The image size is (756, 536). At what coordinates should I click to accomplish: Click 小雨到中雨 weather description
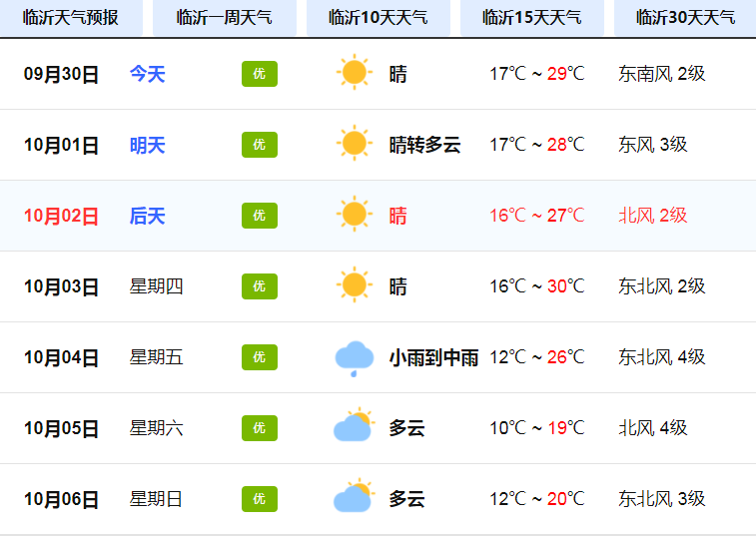pyautogui.click(x=434, y=357)
